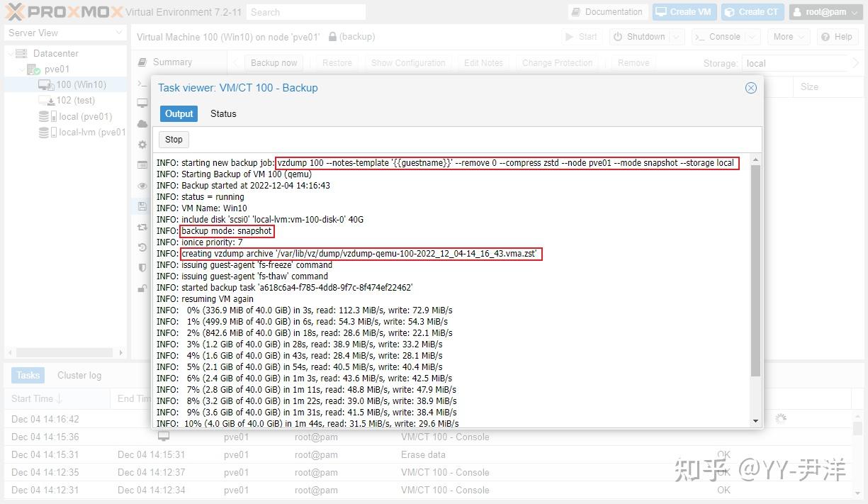This screenshot has height=504, width=868.
Task: Select the Replication arrows icon
Action: (142, 227)
